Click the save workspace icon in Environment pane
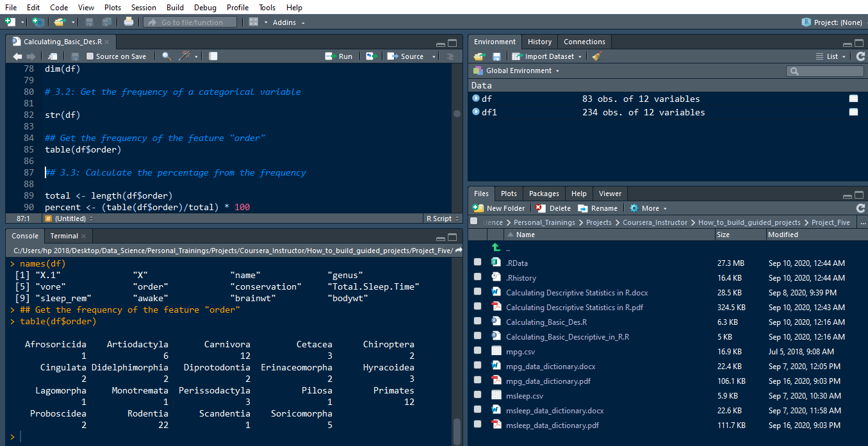 pyautogui.click(x=496, y=56)
